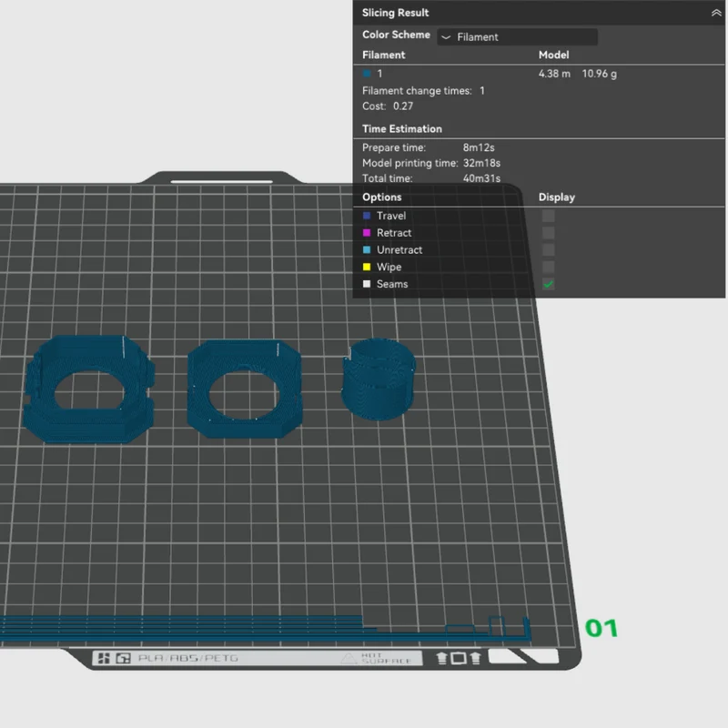Click the 'Travel' option label

pyautogui.click(x=391, y=216)
